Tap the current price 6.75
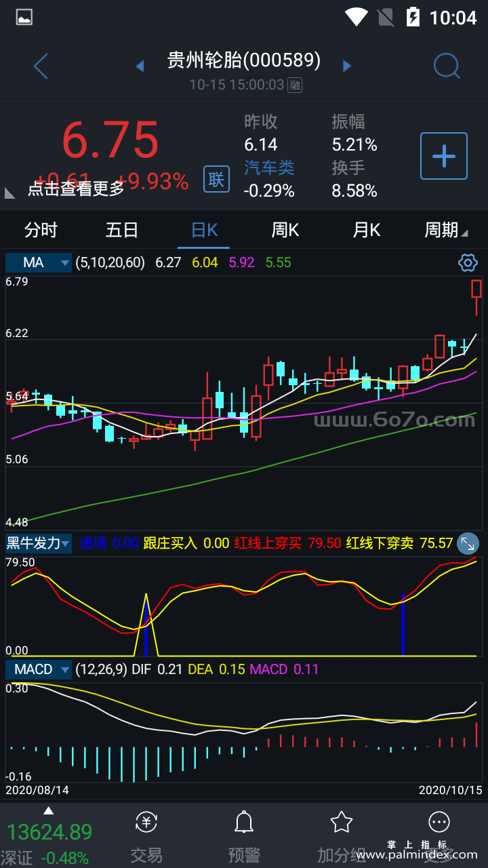The image size is (488, 868). (x=110, y=140)
